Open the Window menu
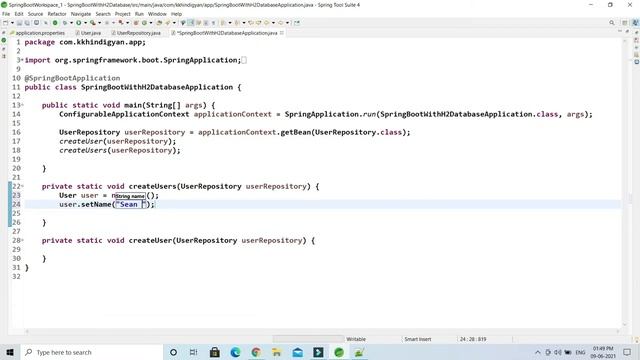 (157, 14)
